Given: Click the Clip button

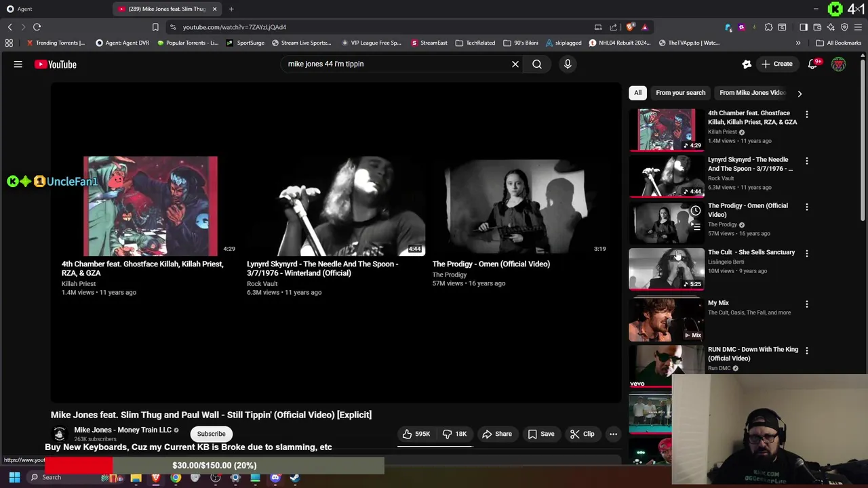Looking at the screenshot, I should click(x=582, y=434).
